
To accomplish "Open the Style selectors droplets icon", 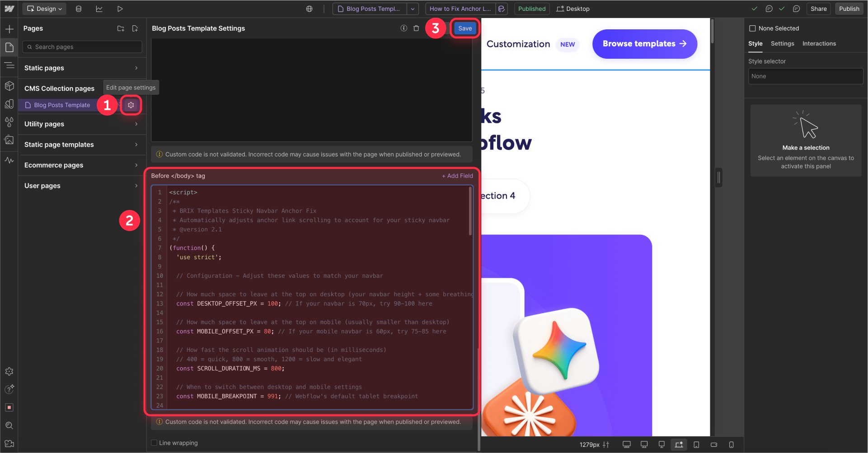I will [x=9, y=122].
